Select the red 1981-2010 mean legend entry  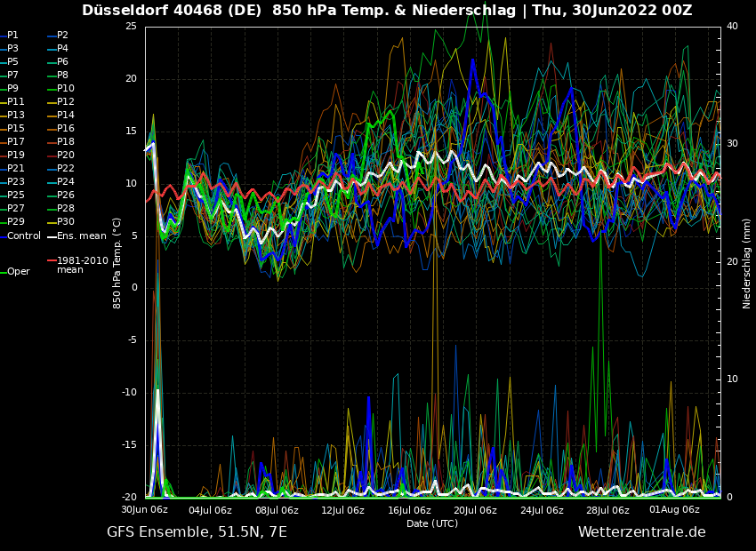pyautogui.click(x=82, y=265)
